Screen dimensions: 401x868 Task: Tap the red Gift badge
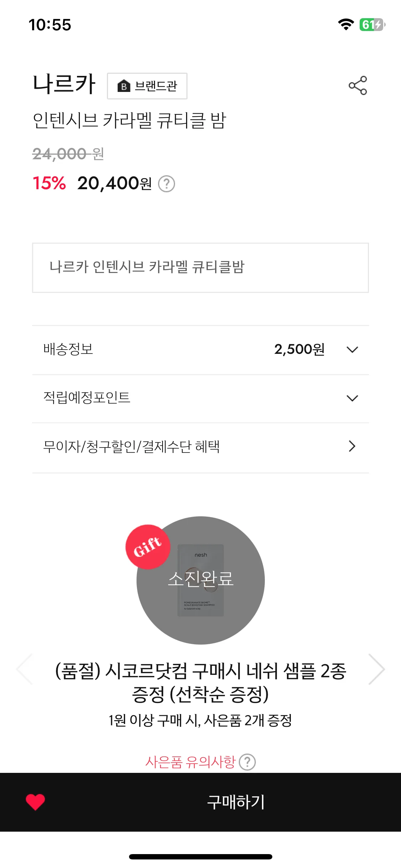coord(148,547)
